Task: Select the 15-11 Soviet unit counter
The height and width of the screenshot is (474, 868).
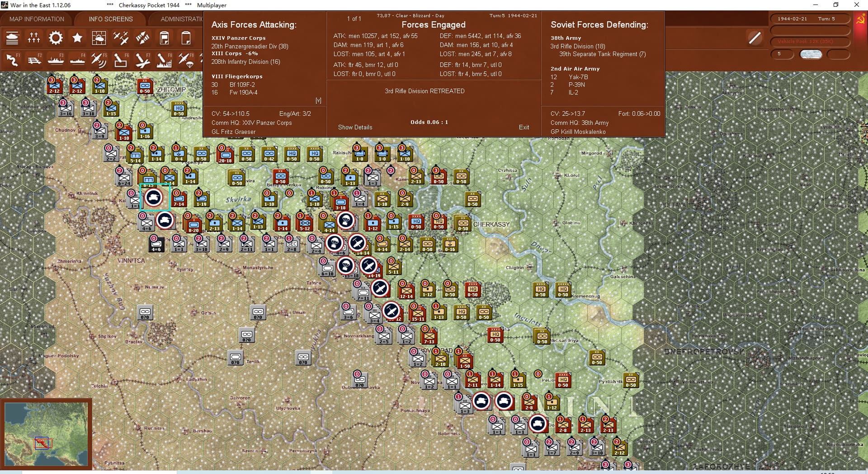Action: [418, 313]
